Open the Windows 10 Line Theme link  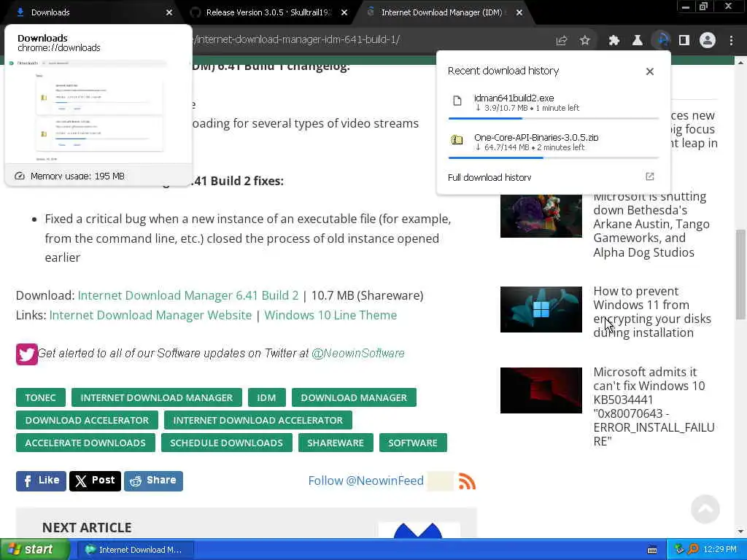pyautogui.click(x=330, y=315)
